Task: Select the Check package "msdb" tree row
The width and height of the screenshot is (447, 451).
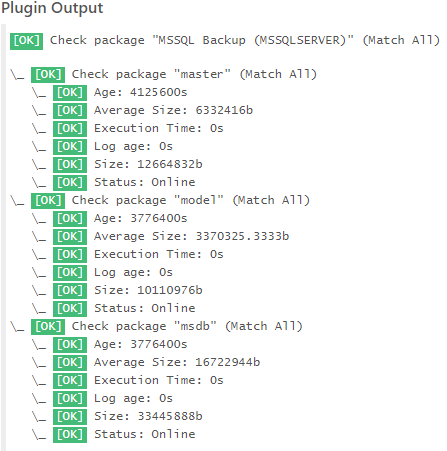Action: pyautogui.click(x=157, y=326)
